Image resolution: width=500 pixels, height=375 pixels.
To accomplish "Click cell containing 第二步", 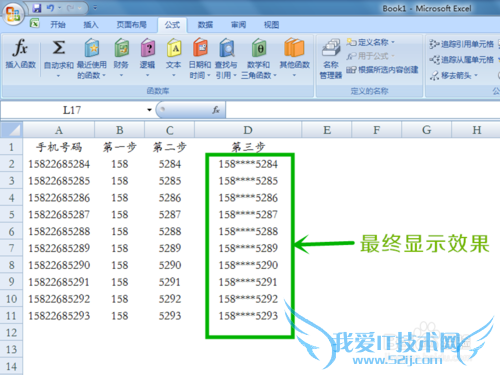I will (x=169, y=147).
